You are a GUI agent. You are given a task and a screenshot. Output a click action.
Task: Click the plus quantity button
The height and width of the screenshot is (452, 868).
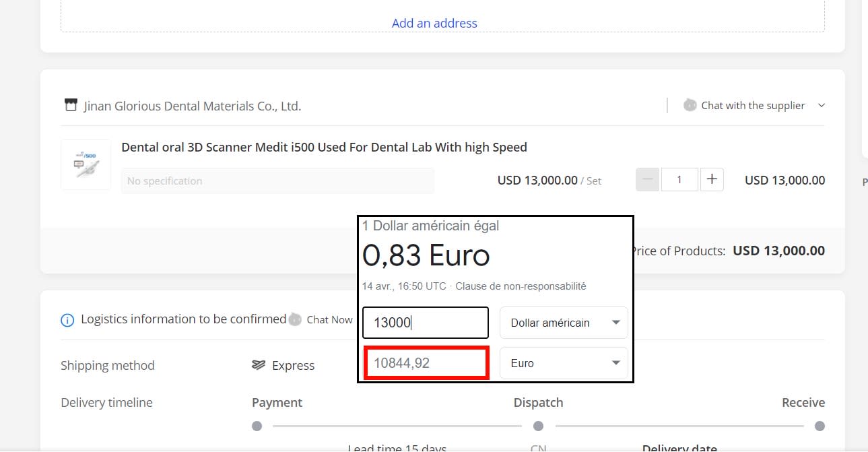712,180
